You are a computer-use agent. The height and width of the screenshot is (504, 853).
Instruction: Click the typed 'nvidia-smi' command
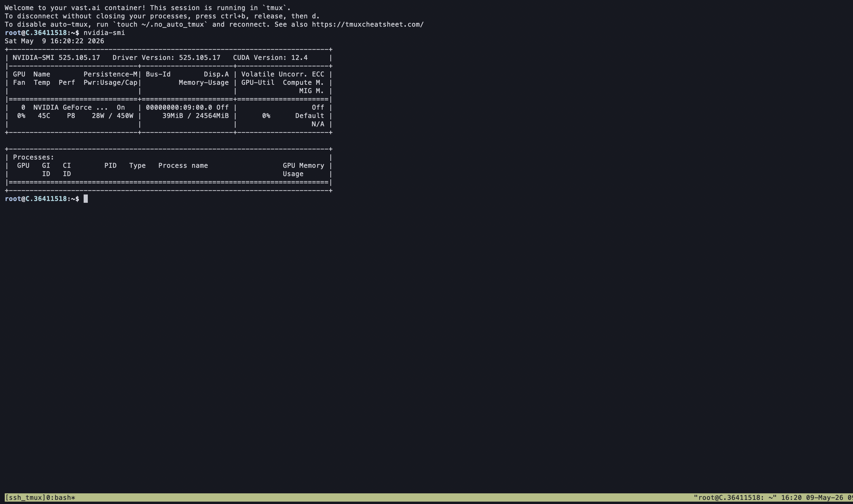coord(104,33)
